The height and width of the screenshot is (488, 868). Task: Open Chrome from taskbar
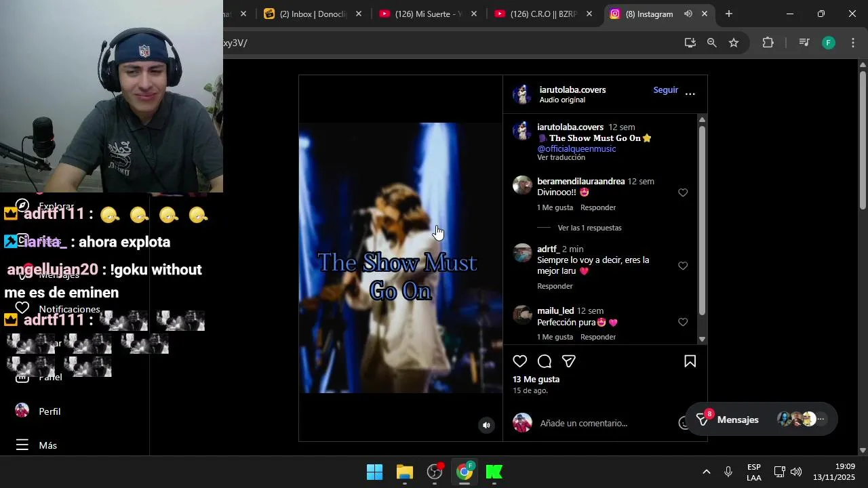(465, 472)
